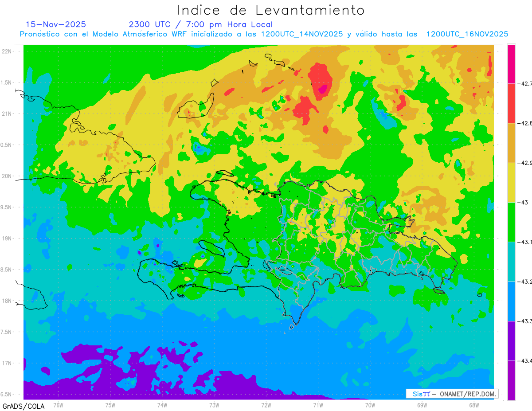Screen dimensions: 532x411
Task: Click the "2300 UTC / 7:00 pm Hora Local" text
Action: tap(200, 24)
